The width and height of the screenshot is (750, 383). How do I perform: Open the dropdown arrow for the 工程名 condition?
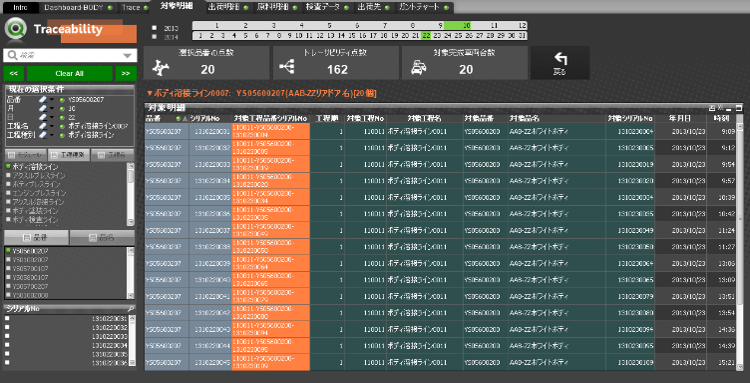[53, 127]
